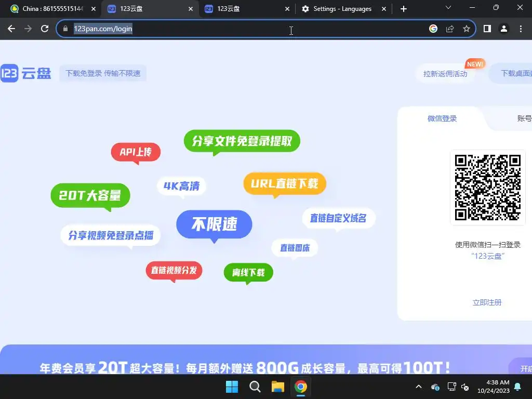Image resolution: width=532 pixels, height=399 pixels.
Task: Click the URL直链下载 bubble
Action: click(285, 183)
